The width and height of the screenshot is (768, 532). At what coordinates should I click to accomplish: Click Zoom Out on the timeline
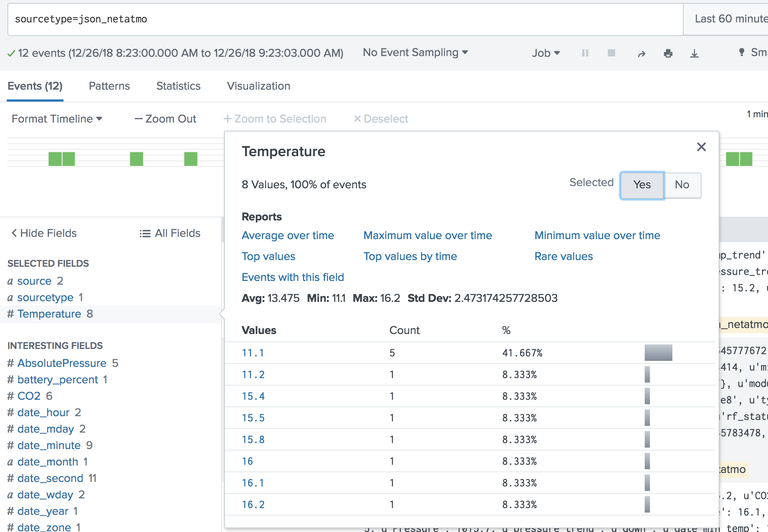(x=165, y=119)
